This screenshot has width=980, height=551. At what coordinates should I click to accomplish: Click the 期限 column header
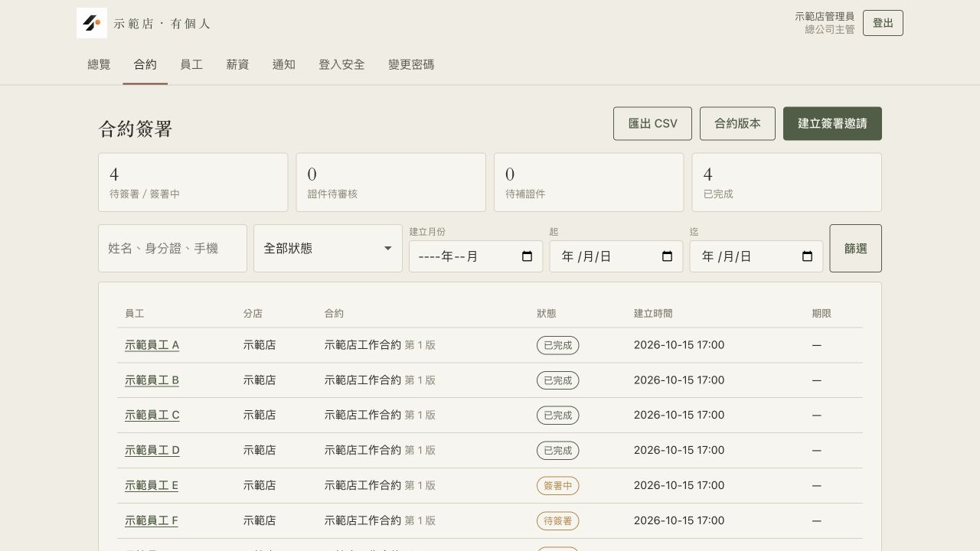point(822,314)
